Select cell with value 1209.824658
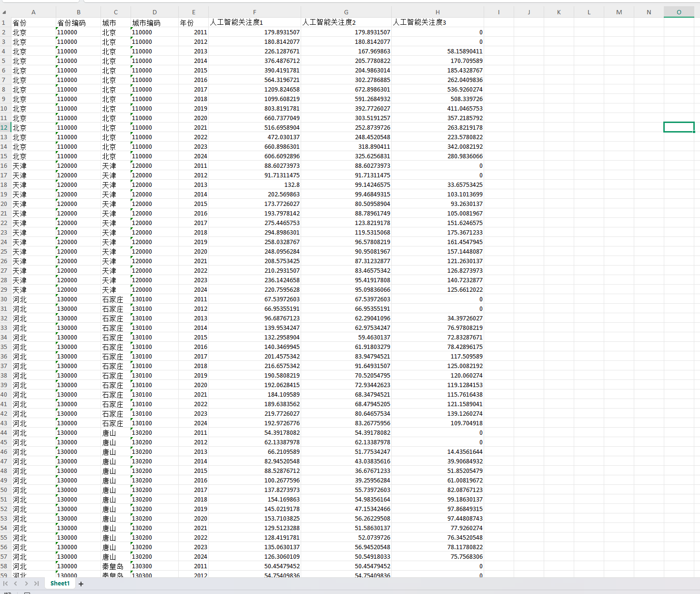The image size is (700, 594). click(255, 89)
